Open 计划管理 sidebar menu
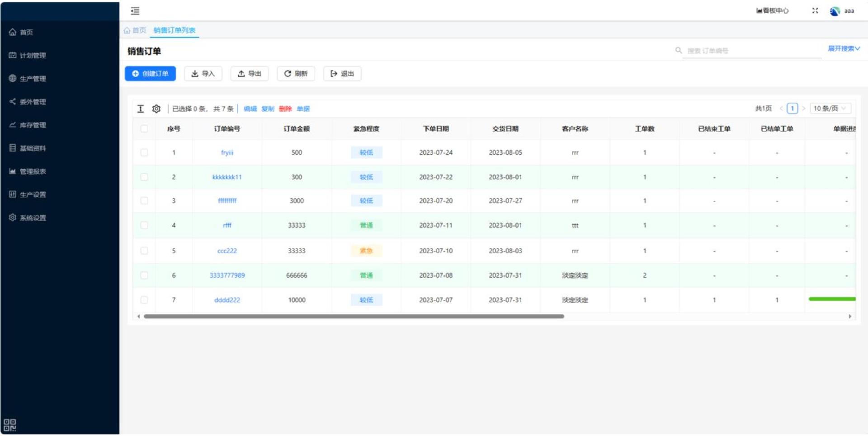This screenshot has width=868, height=436. (x=27, y=55)
